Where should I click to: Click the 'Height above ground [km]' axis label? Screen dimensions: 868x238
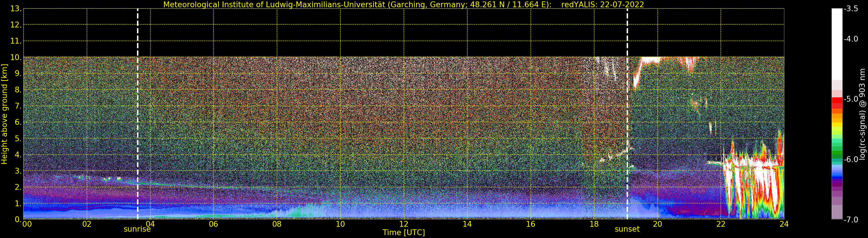[4, 114]
